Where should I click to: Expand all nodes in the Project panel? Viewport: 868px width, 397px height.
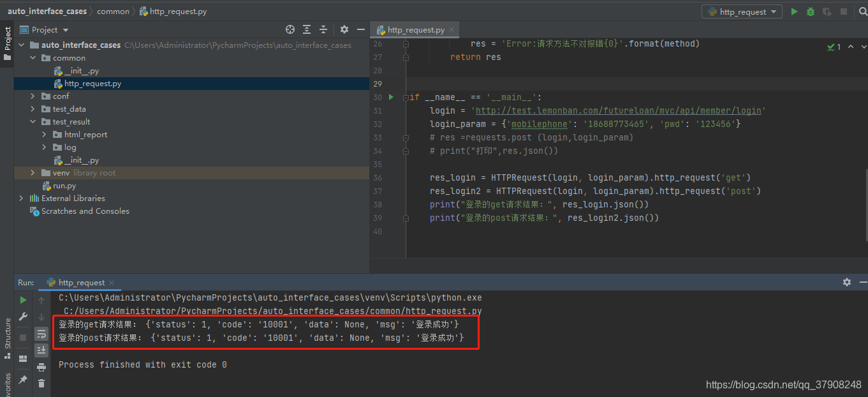[x=307, y=29]
